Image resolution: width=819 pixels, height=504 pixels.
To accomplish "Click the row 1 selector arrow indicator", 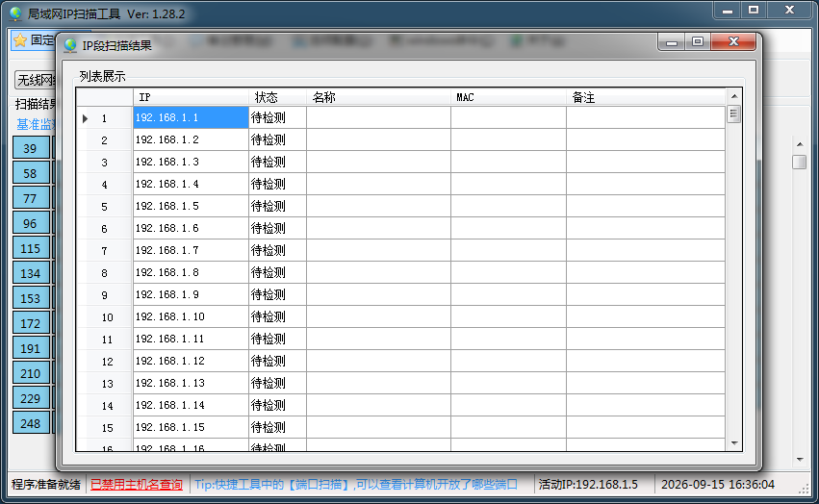I will [85, 118].
